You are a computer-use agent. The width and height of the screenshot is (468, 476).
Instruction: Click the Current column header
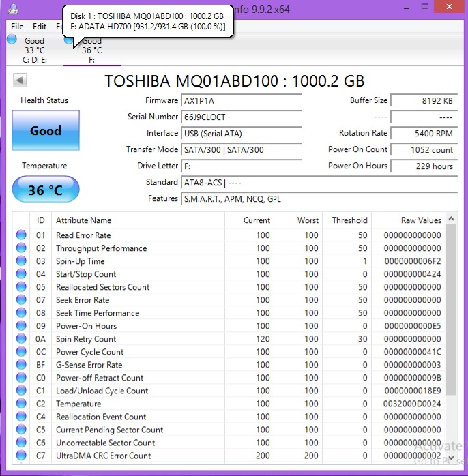coord(249,220)
